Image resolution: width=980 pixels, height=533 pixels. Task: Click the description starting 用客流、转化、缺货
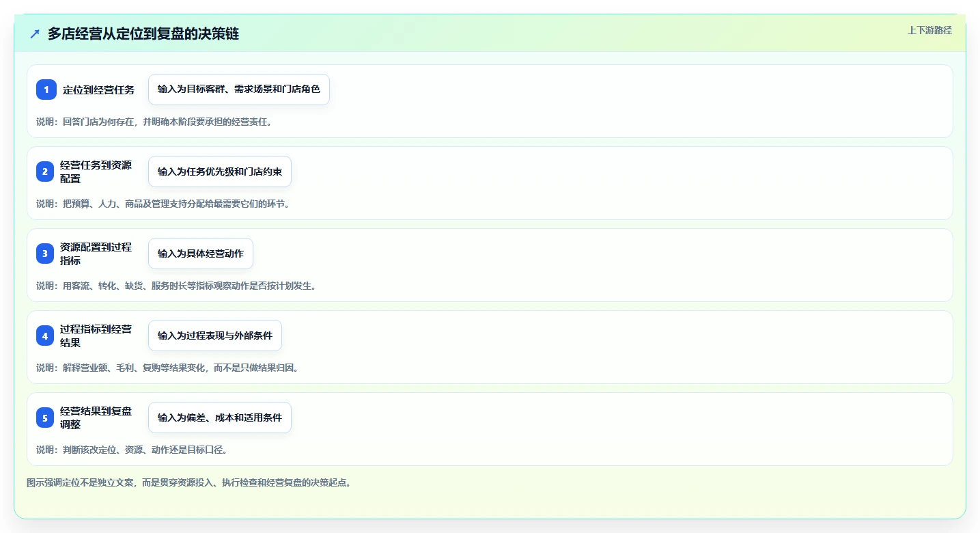(176, 286)
